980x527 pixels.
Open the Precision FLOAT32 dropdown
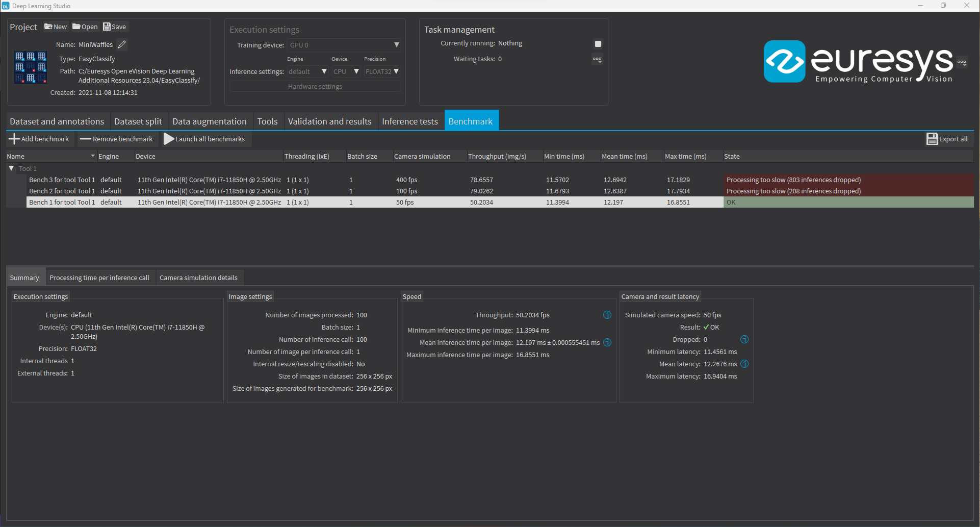point(381,71)
